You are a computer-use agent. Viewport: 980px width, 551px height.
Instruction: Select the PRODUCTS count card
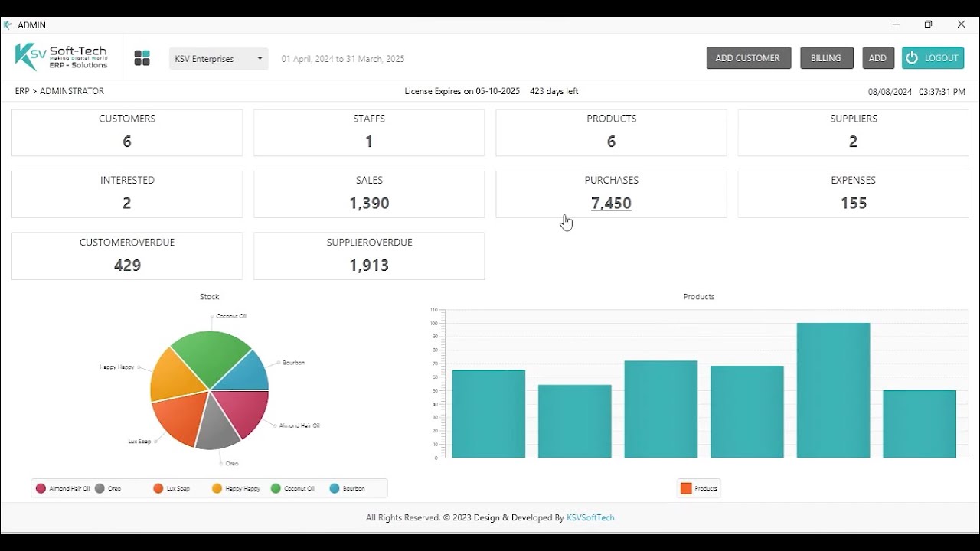611,132
